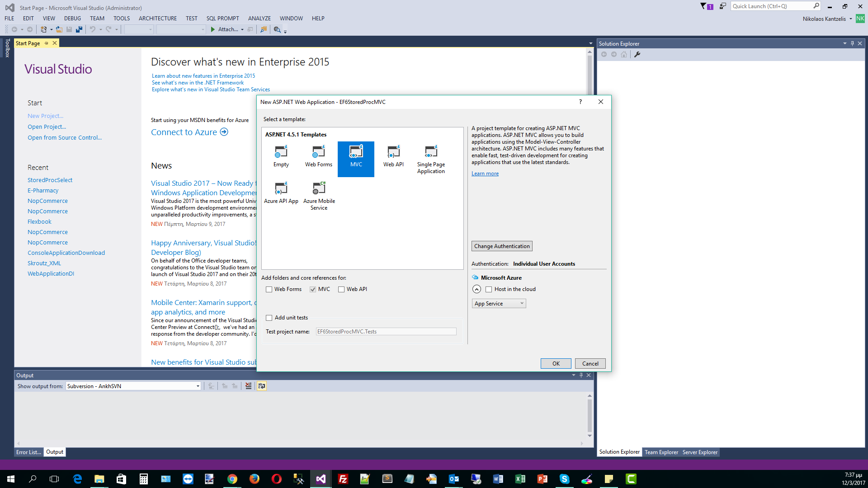
Task: Click the OK button
Action: (556, 364)
